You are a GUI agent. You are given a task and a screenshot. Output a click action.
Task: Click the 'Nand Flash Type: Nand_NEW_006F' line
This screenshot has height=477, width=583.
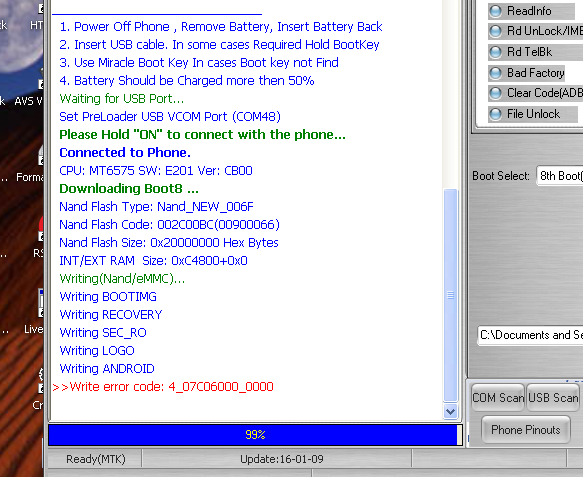pos(156,207)
